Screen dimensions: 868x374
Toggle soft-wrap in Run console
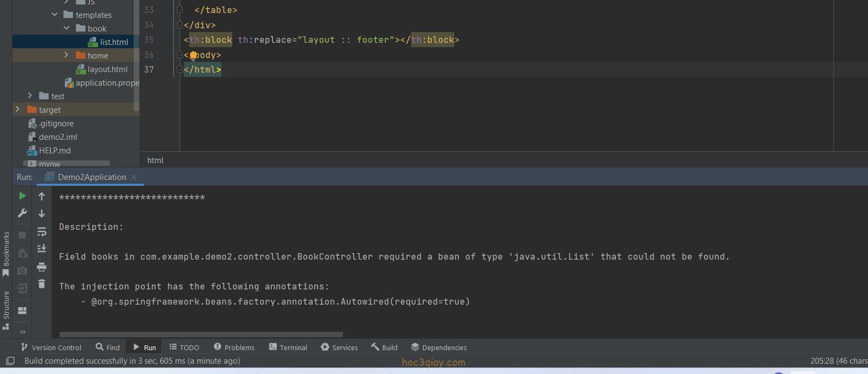(x=42, y=232)
